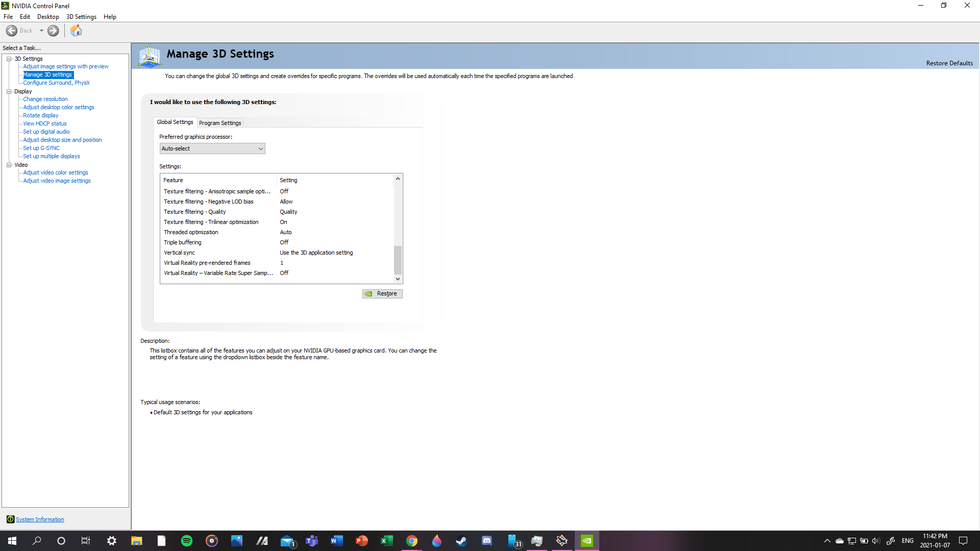The height and width of the screenshot is (551, 980).
Task: Select the Global Settings tab
Action: (175, 122)
